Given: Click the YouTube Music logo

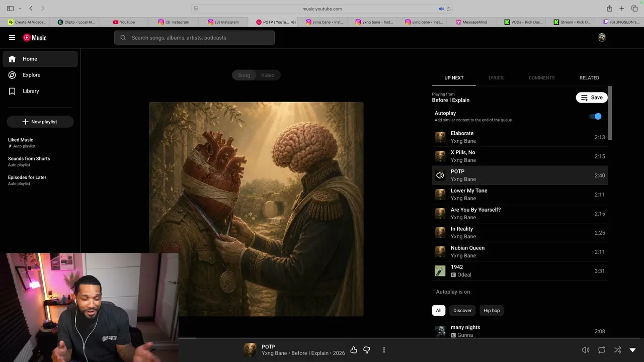Looking at the screenshot, I should click(35, 38).
